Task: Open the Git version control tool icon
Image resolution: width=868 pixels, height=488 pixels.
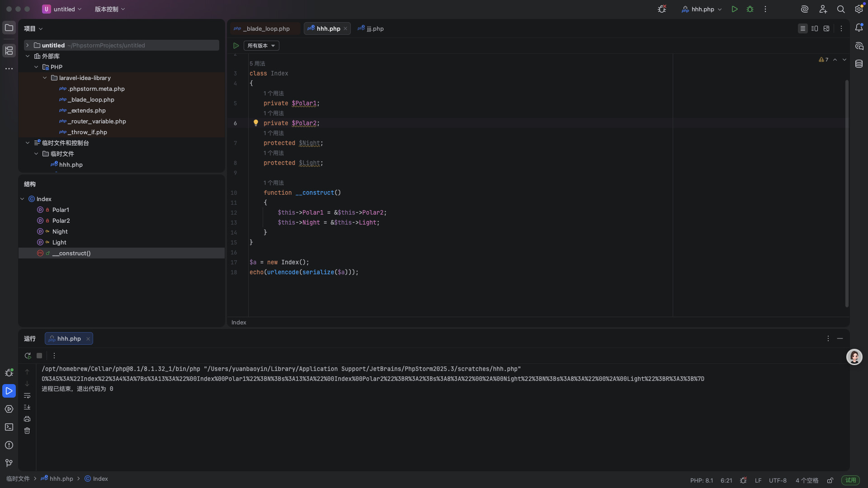Action: 9,463
